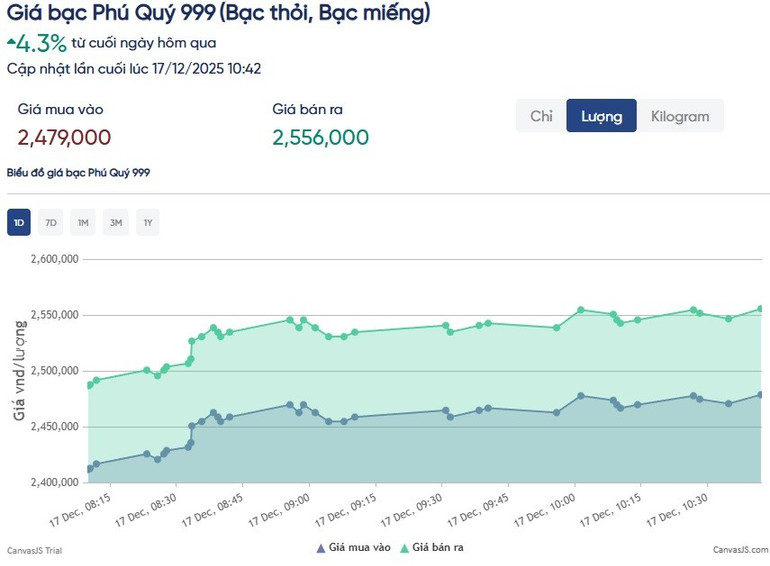Screen dimensions: 770x566
Task: View the 1Y price history
Action: [148, 222]
